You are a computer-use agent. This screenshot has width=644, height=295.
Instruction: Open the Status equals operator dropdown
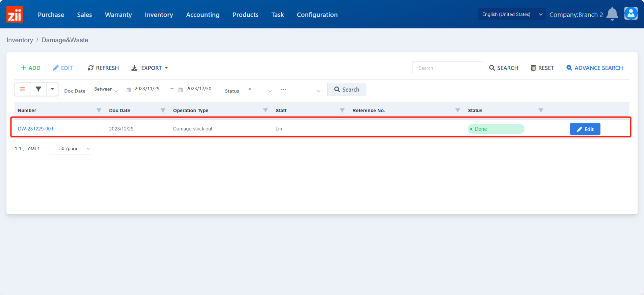(x=260, y=90)
